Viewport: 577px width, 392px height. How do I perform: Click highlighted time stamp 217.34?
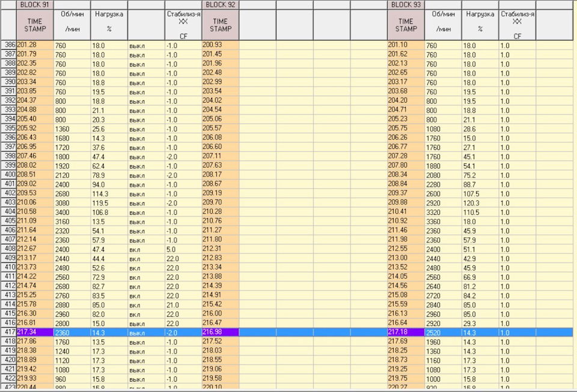coord(35,333)
